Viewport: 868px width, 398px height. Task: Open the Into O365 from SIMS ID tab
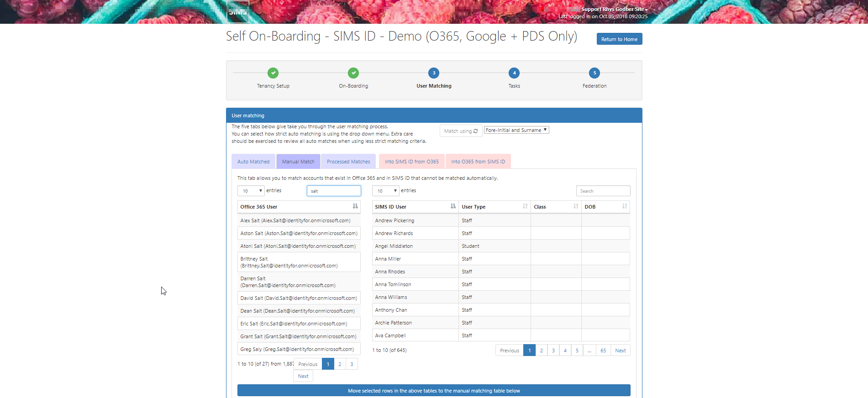click(478, 162)
